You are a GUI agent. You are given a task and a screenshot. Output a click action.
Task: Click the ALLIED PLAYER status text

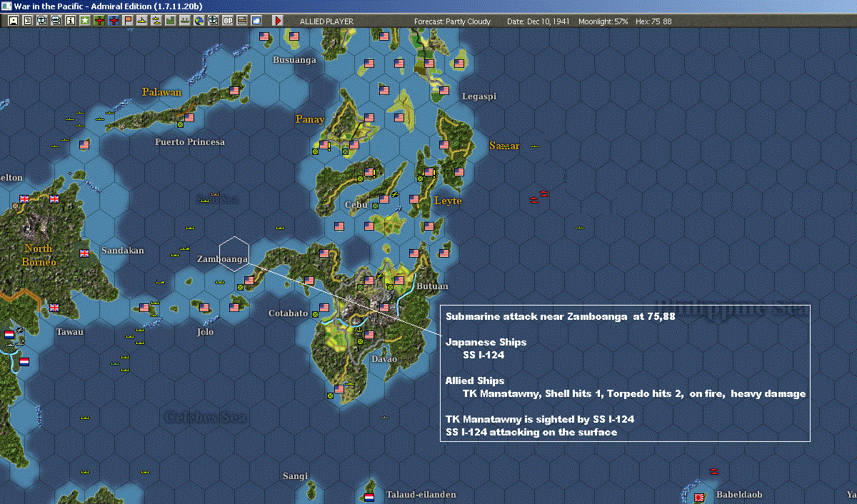[x=326, y=21]
